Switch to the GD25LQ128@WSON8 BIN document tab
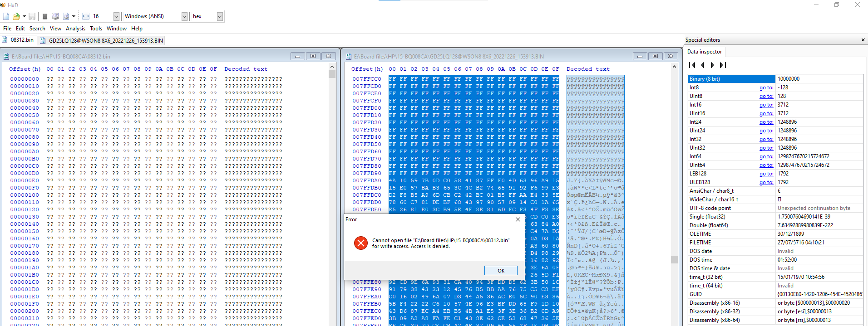Screen dimensions: 868x326 [x=101, y=40]
